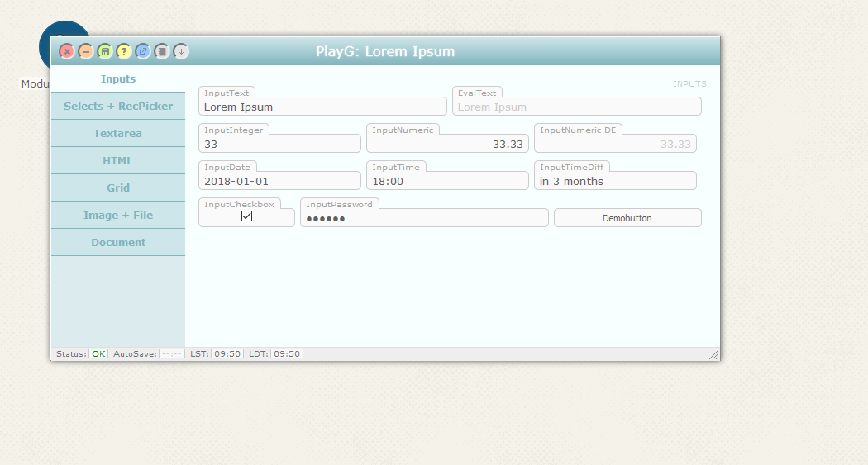Focus the InputPassword field
The image size is (868, 465).
tap(423, 218)
